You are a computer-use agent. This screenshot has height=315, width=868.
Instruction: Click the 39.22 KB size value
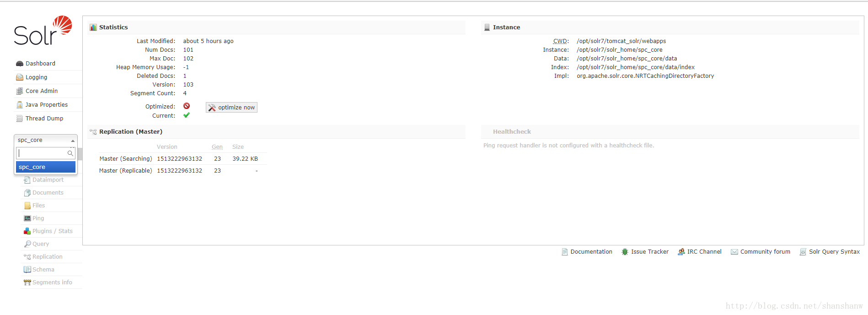click(245, 159)
